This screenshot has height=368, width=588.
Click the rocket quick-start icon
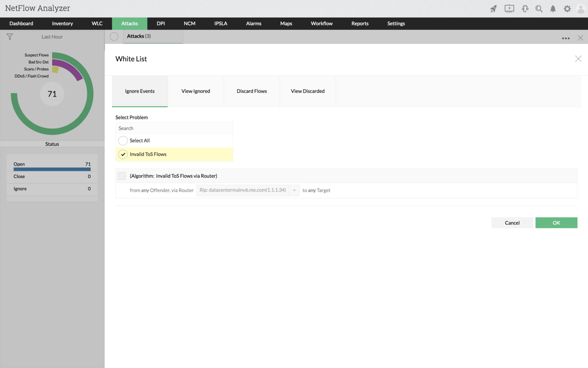493,9
